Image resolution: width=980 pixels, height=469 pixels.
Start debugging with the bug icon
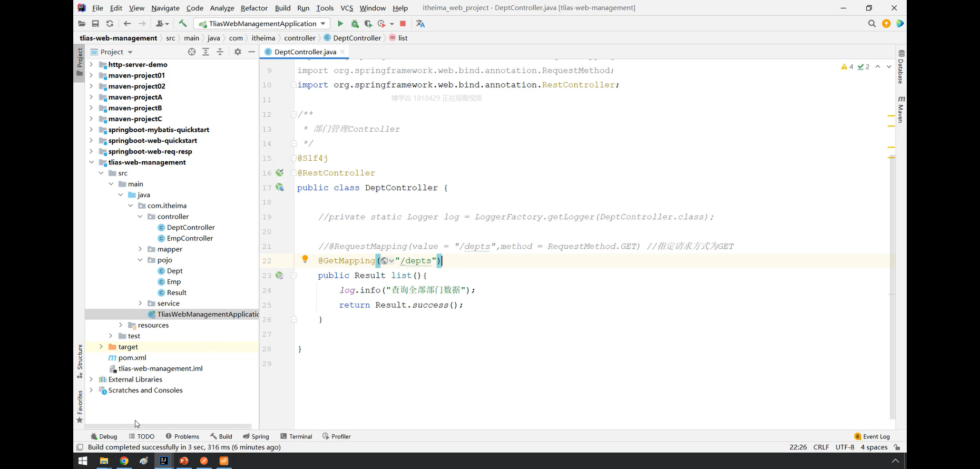[x=355, y=24]
